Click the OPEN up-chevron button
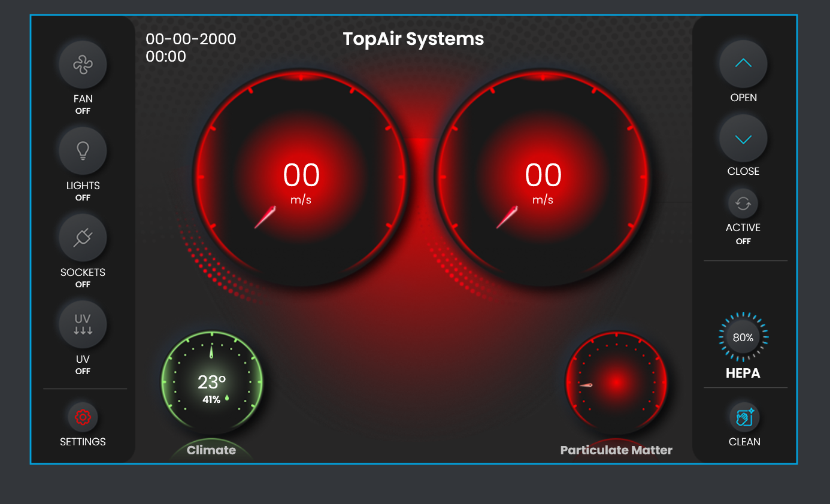This screenshot has height=504, width=830. 743,63
